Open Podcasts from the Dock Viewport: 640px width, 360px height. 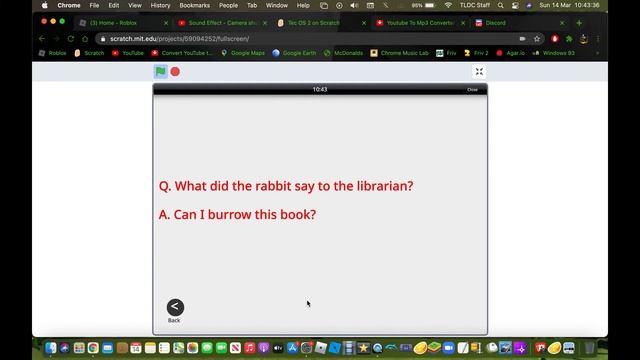click(264, 348)
